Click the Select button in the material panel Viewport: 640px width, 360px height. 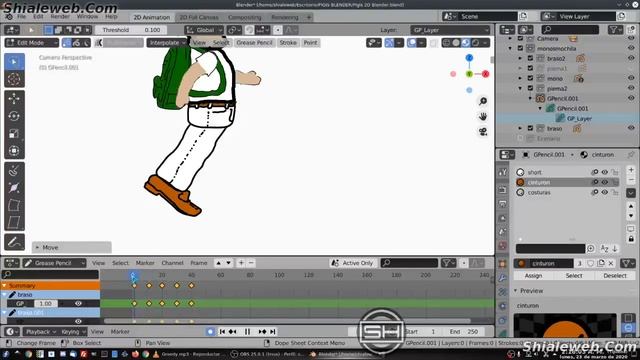click(574, 276)
